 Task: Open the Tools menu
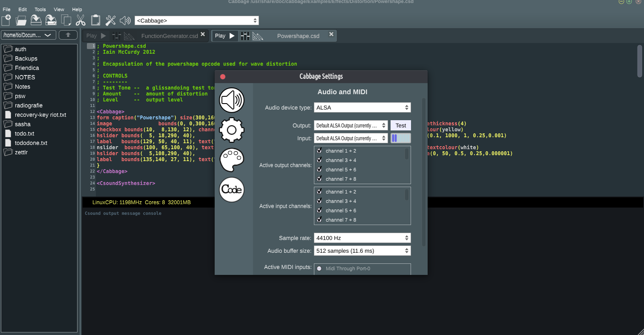(x=40, y=9)
